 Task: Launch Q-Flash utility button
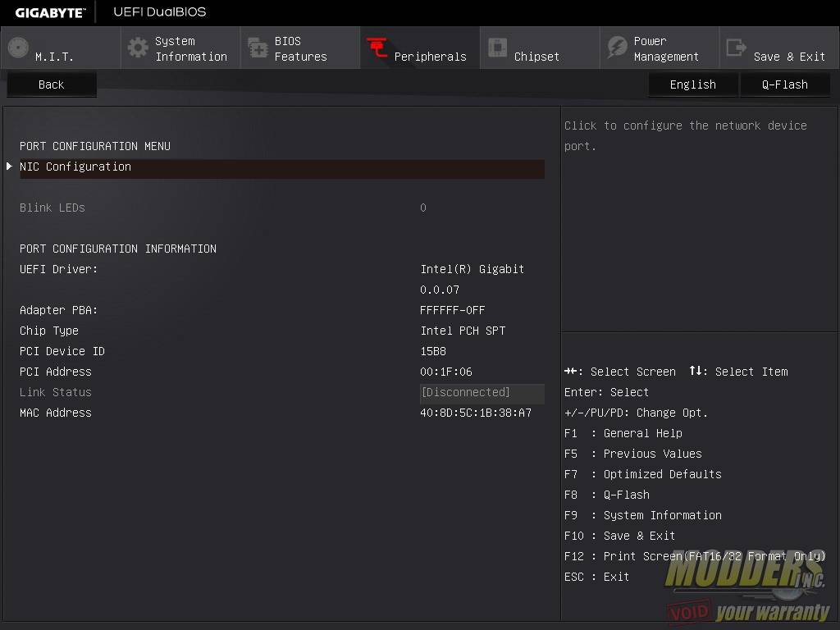[785, 84]
